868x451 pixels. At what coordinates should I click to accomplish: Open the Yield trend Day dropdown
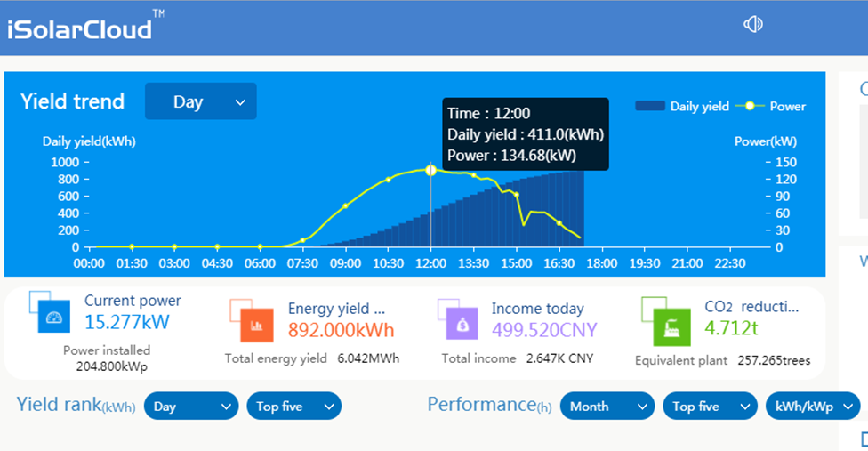click(x=200, y=101)
